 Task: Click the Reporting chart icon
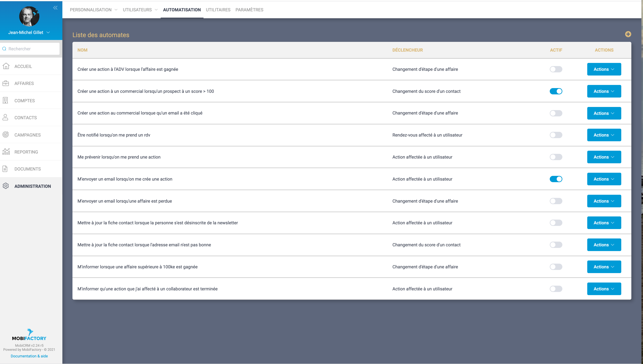click(x=6, y=152)
